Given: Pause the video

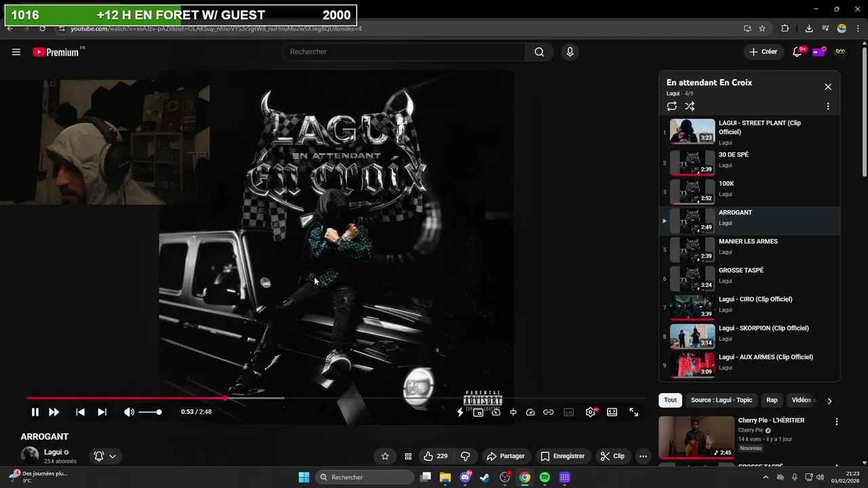Looking at the screenshot, I should pyautogui.click(x=35, y=412).
